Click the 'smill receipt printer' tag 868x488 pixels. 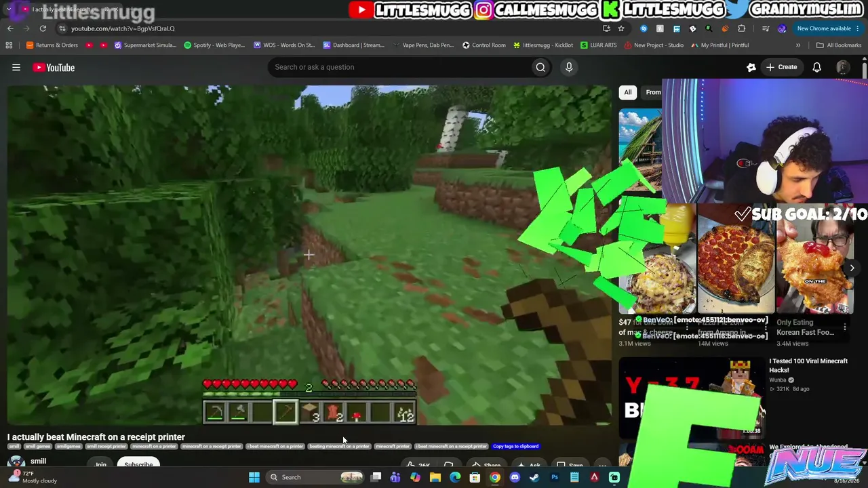106,447
